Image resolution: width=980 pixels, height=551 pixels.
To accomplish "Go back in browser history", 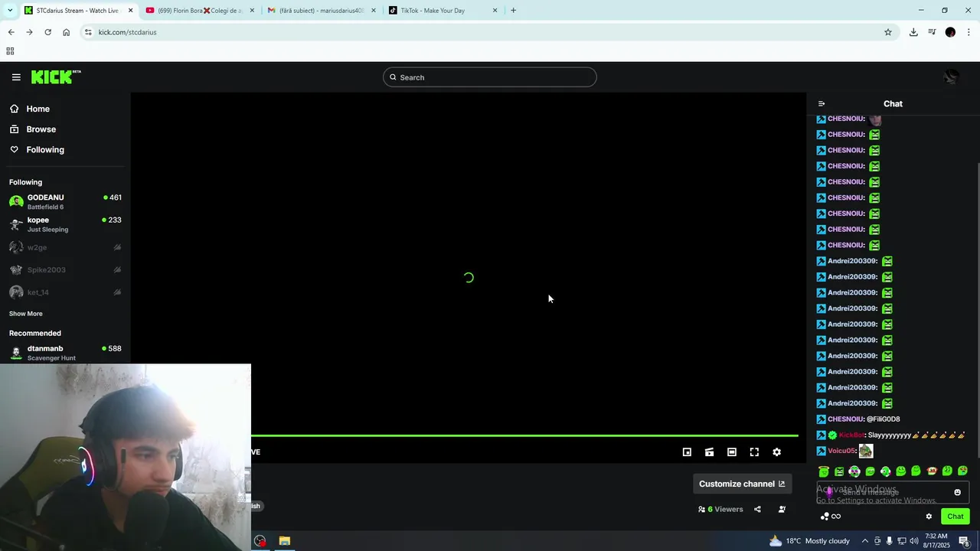I will coord(11,32).
